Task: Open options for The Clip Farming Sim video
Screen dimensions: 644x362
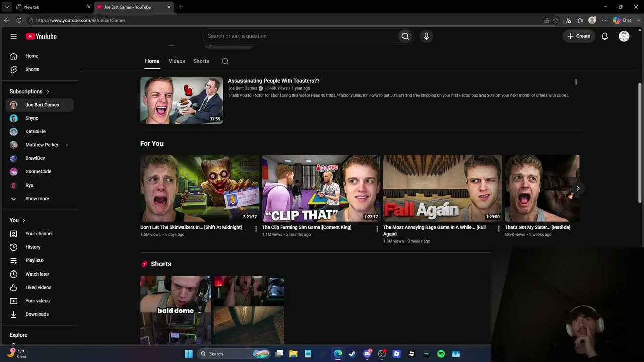Action: (x=377, y=229)
